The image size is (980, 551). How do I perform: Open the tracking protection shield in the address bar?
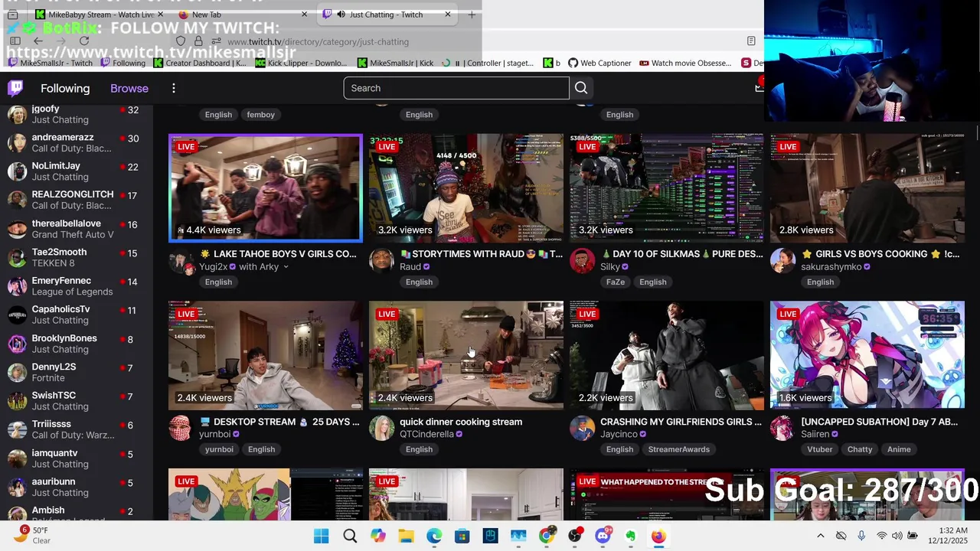pos(181,41)
